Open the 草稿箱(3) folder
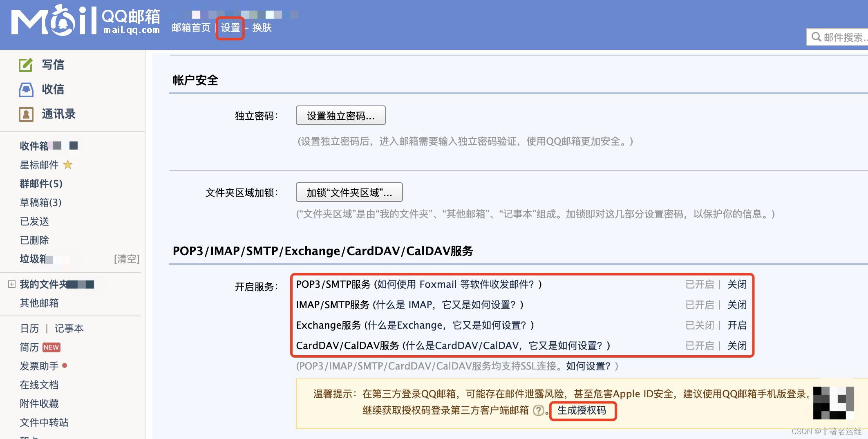 tap(41, 202)
